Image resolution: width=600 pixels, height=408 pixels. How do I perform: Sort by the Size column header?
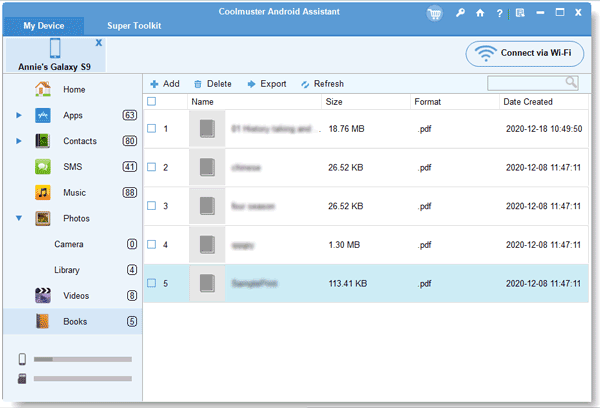coord(334,102)
